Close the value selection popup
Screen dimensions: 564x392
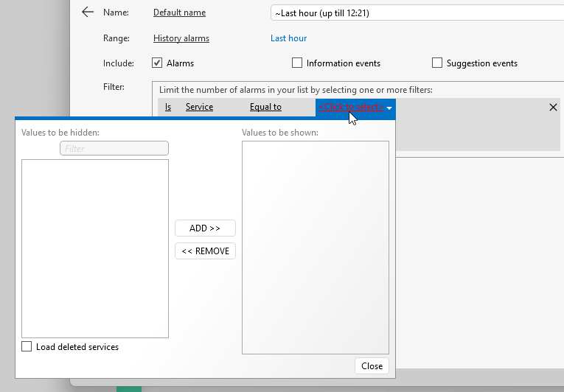[372, 366]
